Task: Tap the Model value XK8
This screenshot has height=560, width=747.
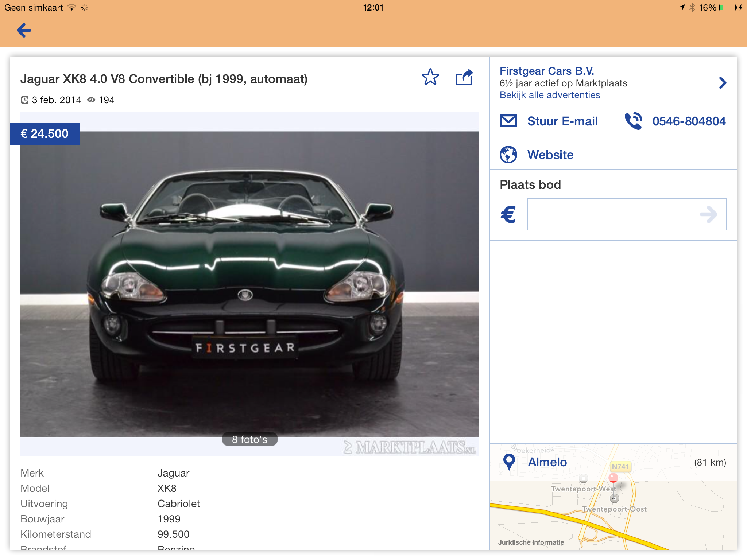Action: 167,488
